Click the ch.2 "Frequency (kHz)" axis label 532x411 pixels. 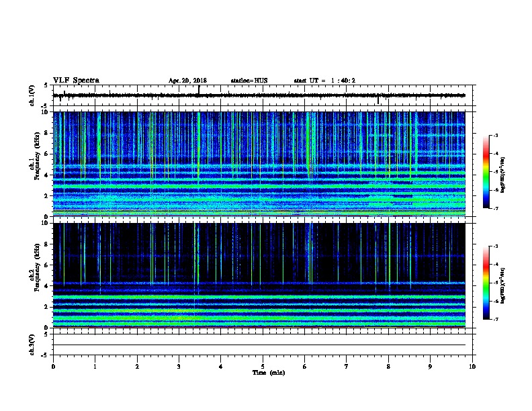(x=37, y=267)
